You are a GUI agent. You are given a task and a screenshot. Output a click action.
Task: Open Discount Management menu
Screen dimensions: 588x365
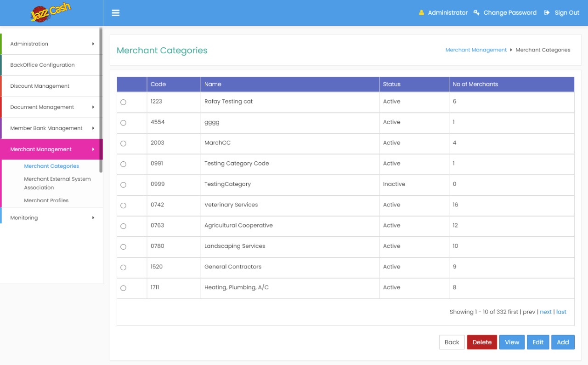[x=51, y=86]
